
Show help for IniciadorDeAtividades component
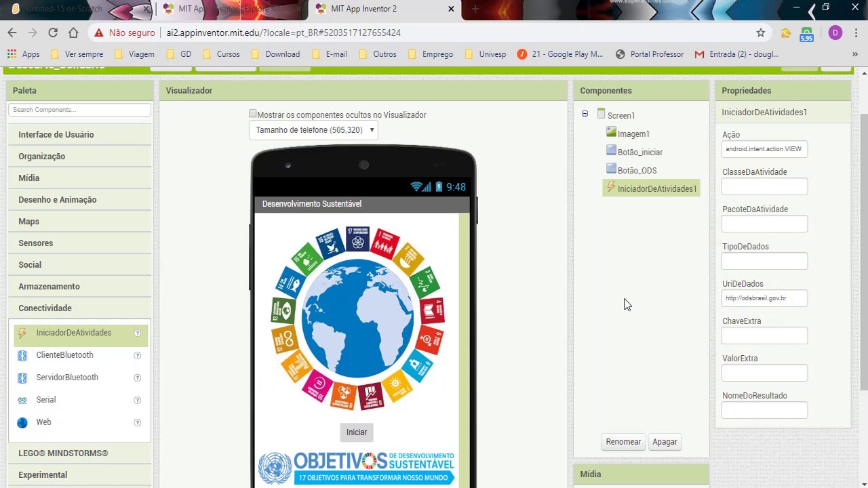coord(138,333)
